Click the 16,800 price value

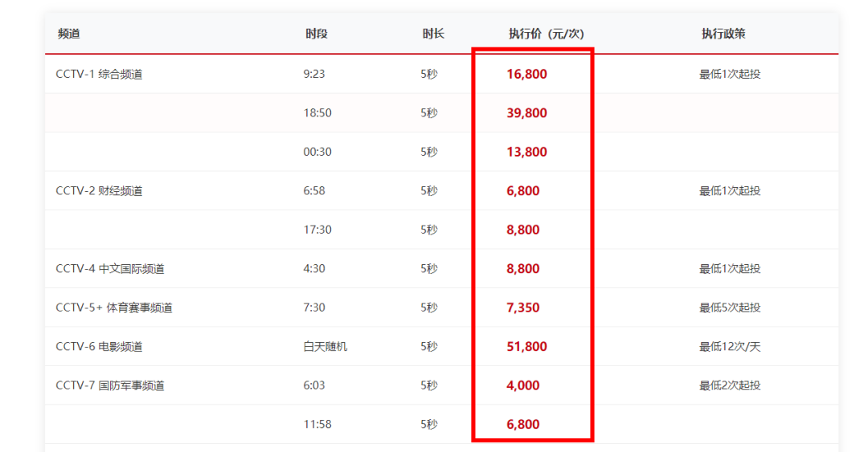[x=526, y=74]
